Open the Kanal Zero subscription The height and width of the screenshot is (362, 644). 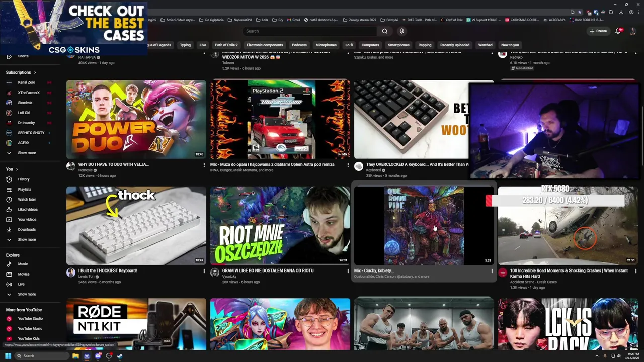pyautogui.click(x=26, y=82)
